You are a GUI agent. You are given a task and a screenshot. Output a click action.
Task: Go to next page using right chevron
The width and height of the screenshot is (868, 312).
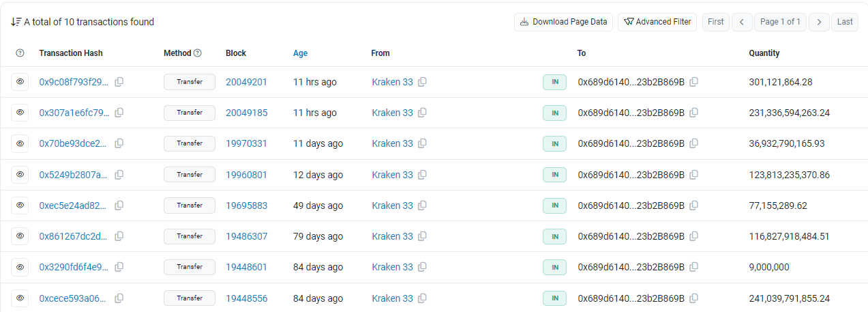pos(819,22)
